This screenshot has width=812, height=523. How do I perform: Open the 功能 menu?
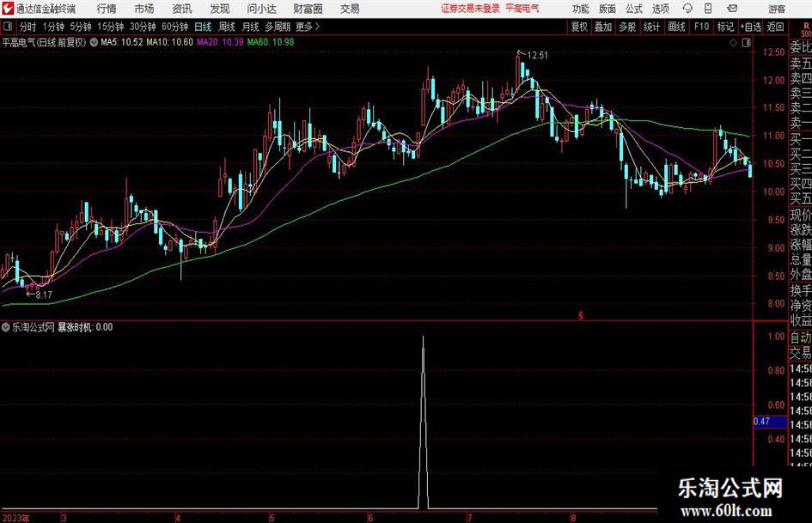(x=581, y=9)
